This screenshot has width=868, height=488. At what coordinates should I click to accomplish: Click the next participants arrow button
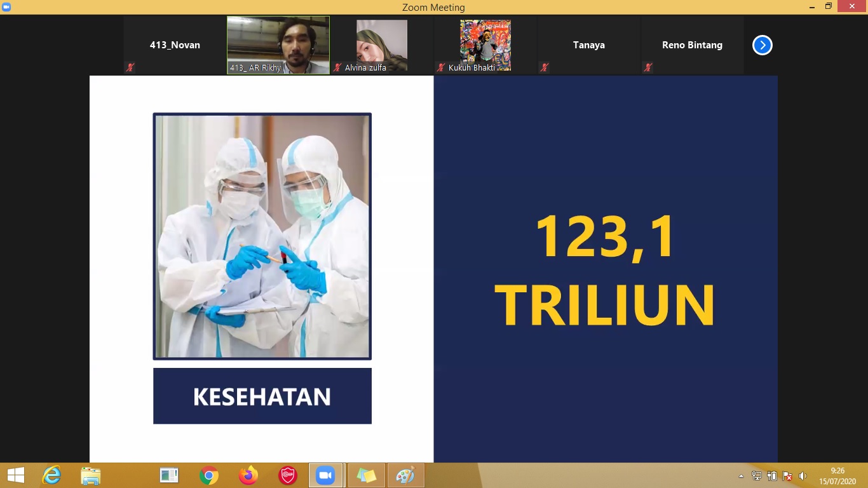click(762, 45)
